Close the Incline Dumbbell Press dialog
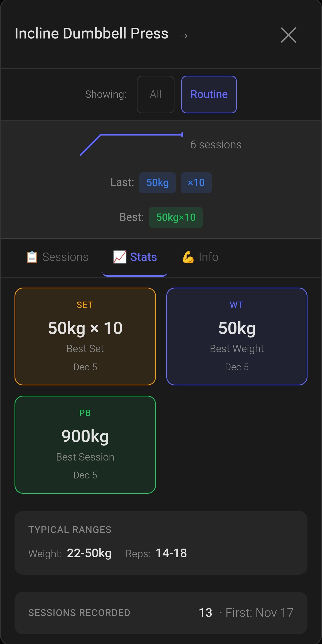The image size is (322, 644). coord(288,35)
